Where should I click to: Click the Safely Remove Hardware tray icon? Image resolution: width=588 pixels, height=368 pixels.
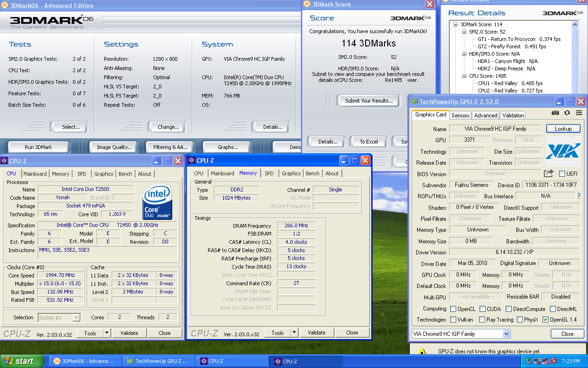point(529,361)
